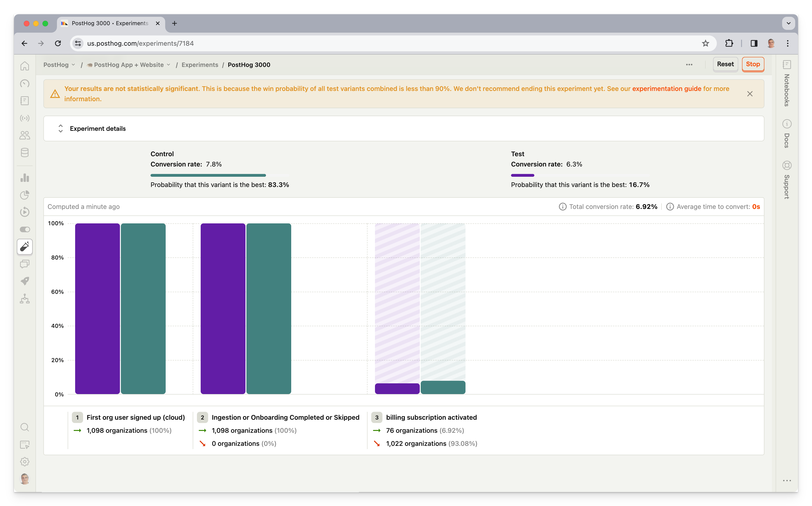
Task: Open the Product analytics bar chart icon
Action: coord(24,178)
